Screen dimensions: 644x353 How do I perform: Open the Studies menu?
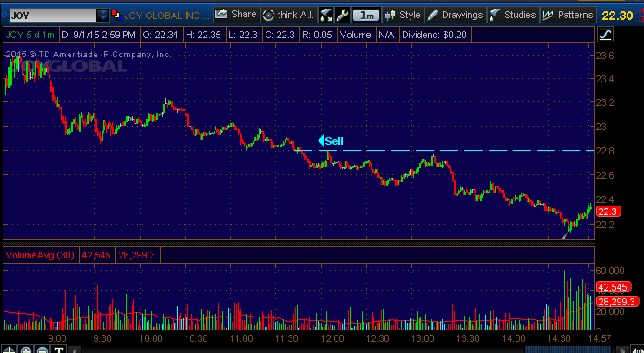512,15
